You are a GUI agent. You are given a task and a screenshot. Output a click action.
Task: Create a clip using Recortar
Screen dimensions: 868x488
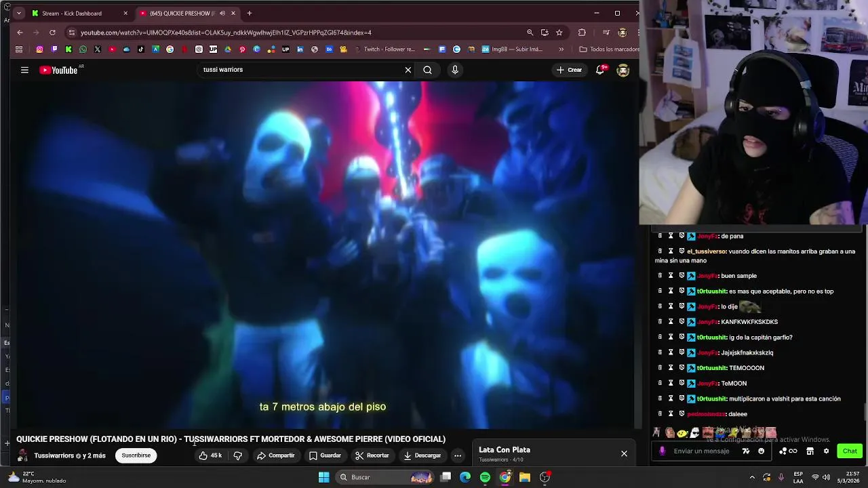[x=372, y=455]
